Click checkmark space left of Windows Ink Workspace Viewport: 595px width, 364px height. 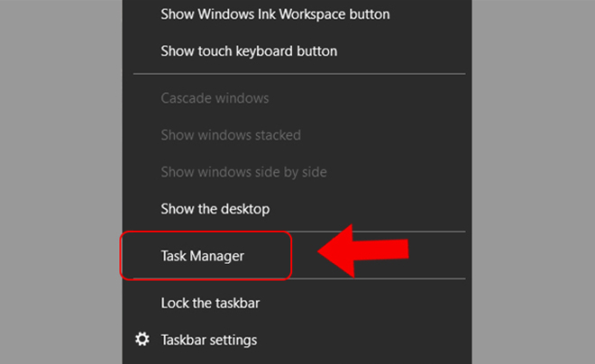click(x=142, y=14)
